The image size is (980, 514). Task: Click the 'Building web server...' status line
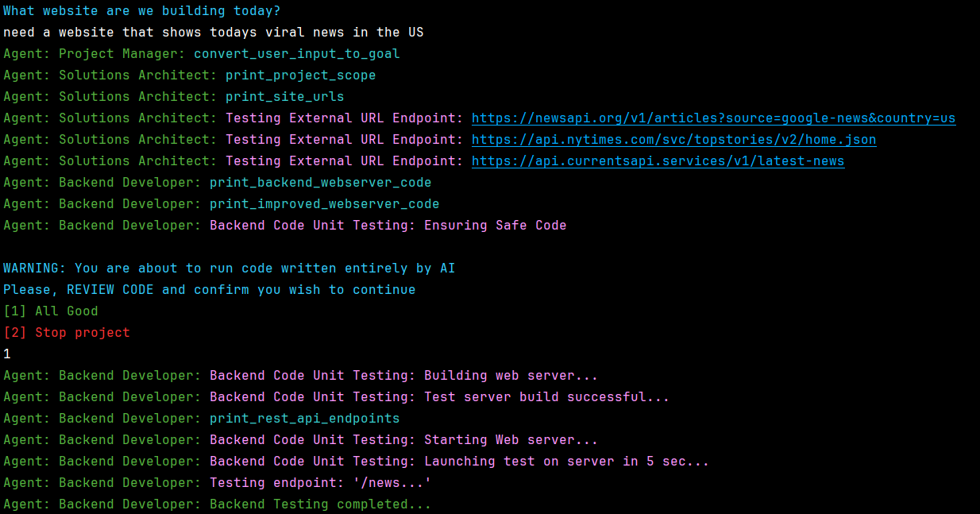[x=301, y=376]
